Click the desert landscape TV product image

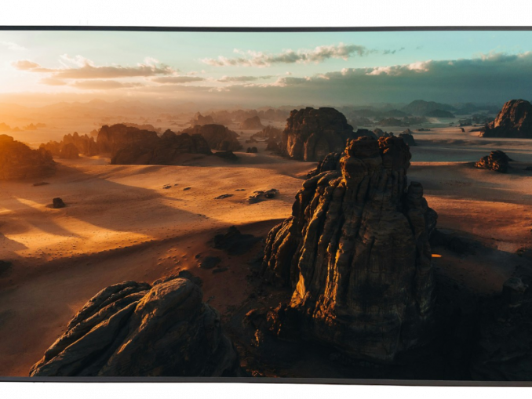tap(266, 206)
